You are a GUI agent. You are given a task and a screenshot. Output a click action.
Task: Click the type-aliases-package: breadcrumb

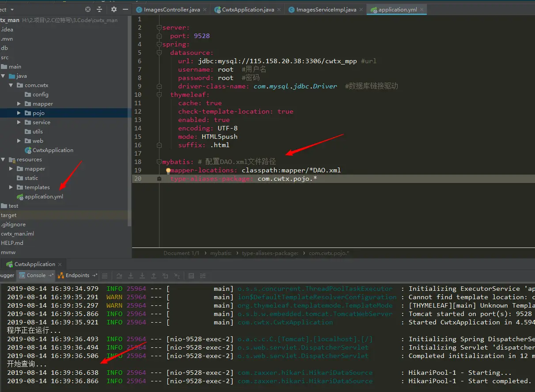pos(270,253)
